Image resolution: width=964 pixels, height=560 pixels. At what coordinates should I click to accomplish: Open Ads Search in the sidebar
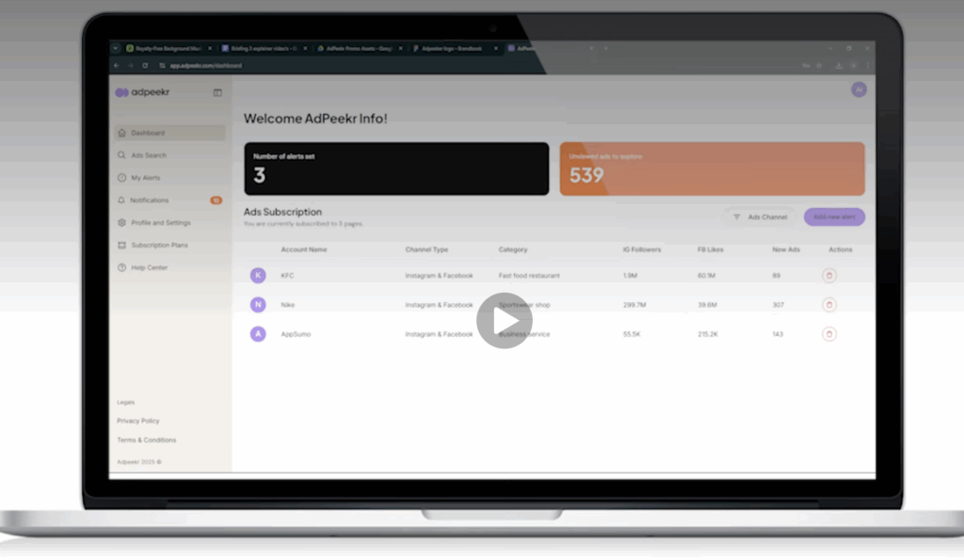[x=169, y=155]
